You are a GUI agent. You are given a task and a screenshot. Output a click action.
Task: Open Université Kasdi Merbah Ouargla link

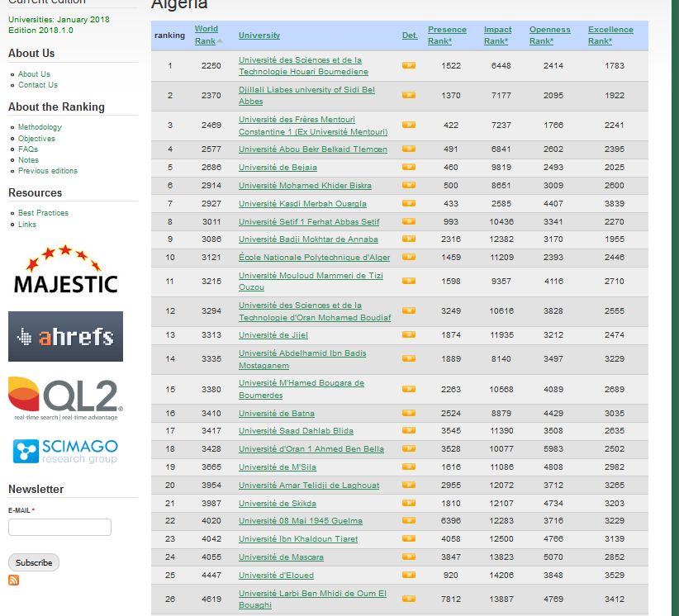(x=302, y=203)
